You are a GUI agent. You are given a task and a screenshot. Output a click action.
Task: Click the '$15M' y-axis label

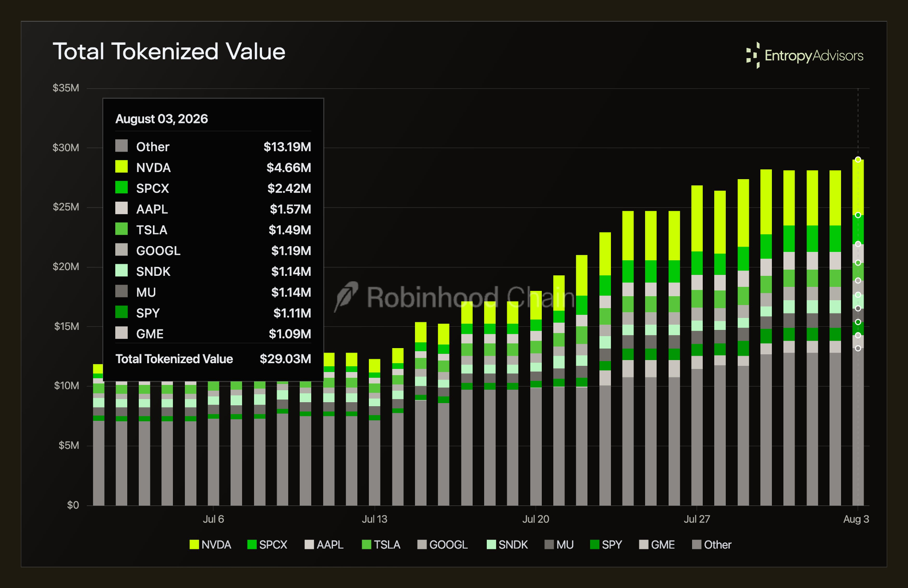coord(67,326)
